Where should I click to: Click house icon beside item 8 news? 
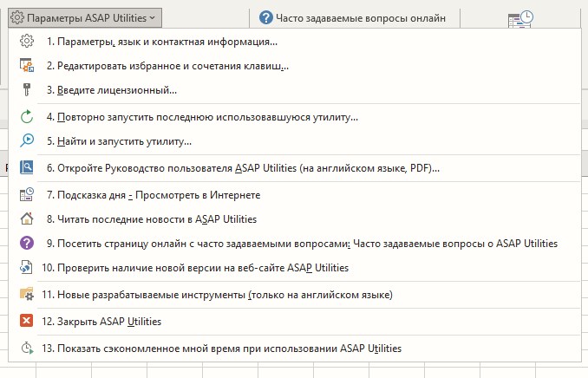point(27,218)
